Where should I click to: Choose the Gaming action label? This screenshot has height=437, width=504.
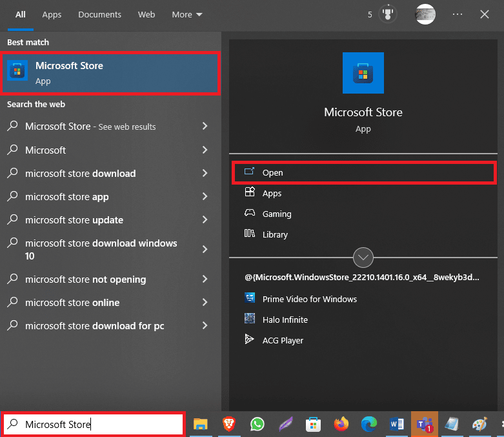(277, 214)
